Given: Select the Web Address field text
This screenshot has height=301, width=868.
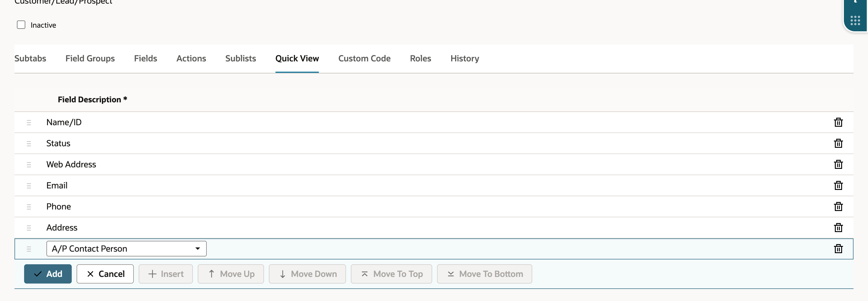Looking at the screenshot, I should [71, 164].
